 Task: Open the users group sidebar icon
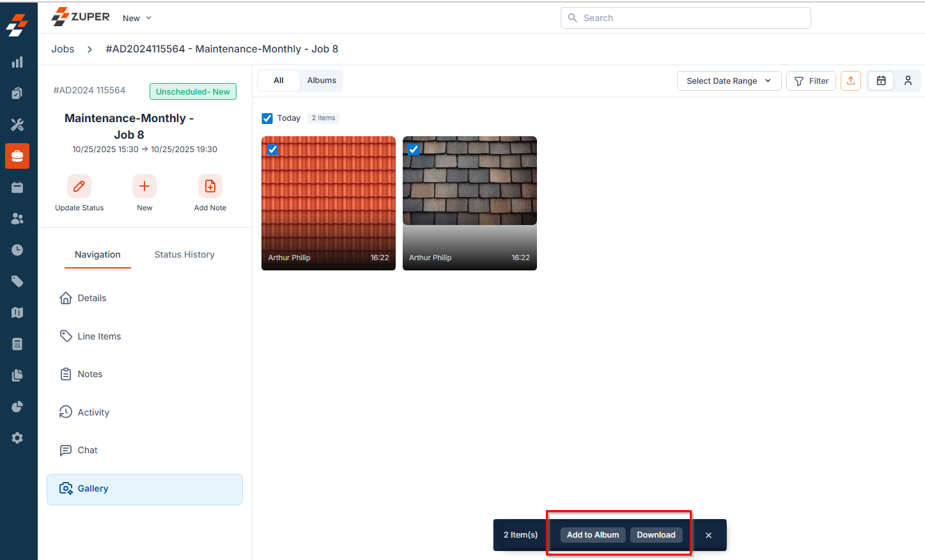[x=17, y=219]
